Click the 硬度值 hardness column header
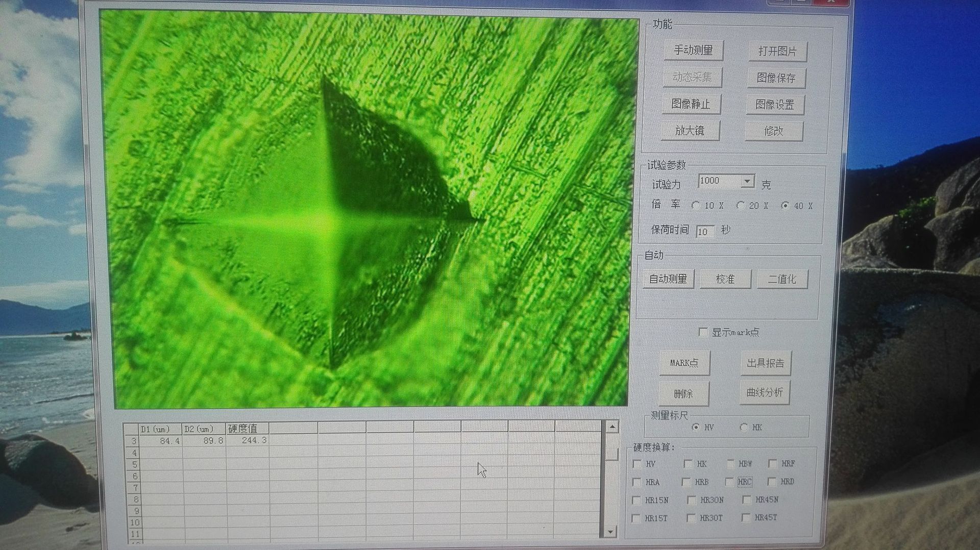The width and height of the screenshot is (980, 550). pyautogui.click(x=248, y=429)
